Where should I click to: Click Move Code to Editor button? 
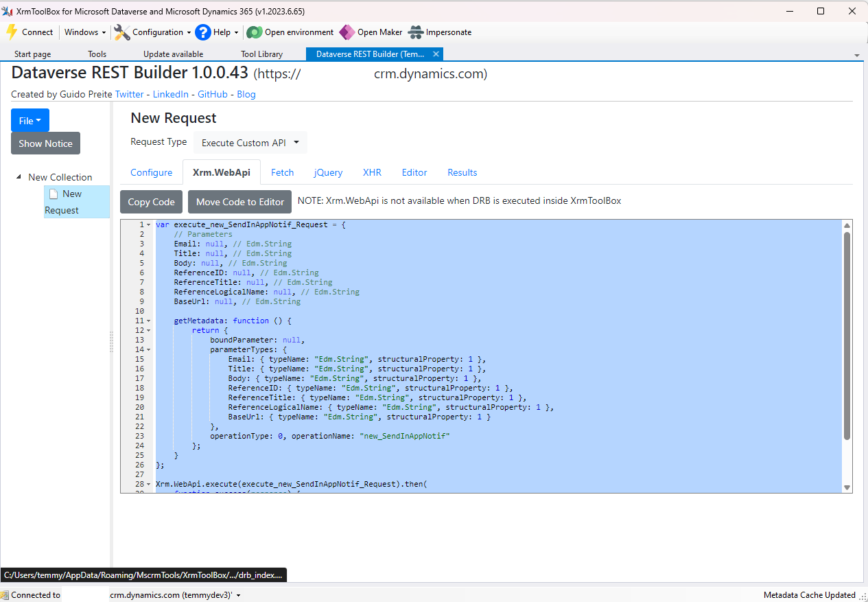pos(240,202)
